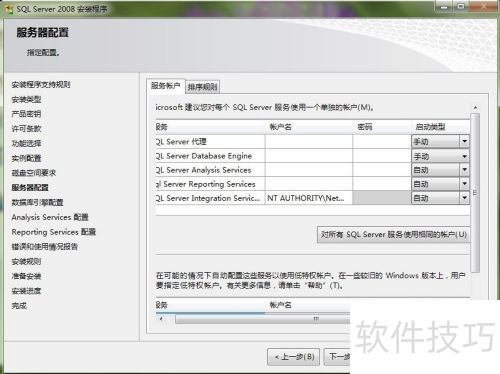Open the 排序规则 tab
This screenshot has width=500, height=374.
pyautogui.click(x=202, y=87)
